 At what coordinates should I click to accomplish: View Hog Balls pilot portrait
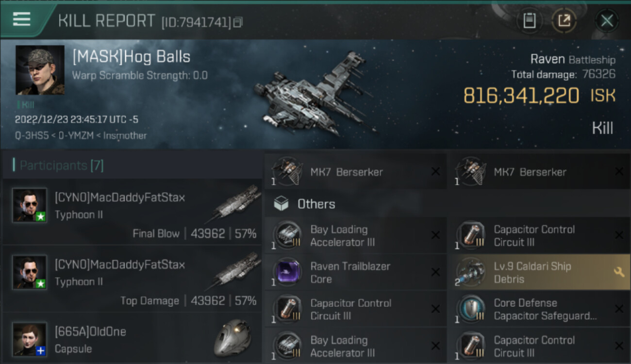click(40, 70)
